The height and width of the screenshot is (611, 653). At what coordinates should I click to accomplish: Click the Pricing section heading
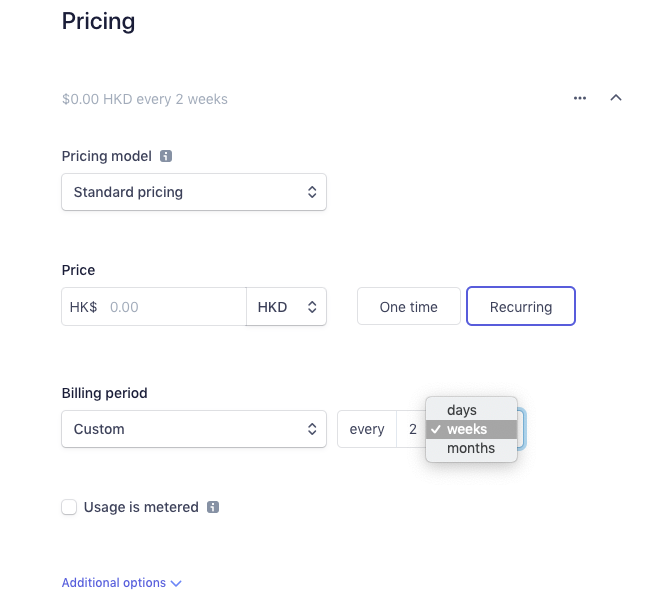pyautogui.click(x=98, y=21)
